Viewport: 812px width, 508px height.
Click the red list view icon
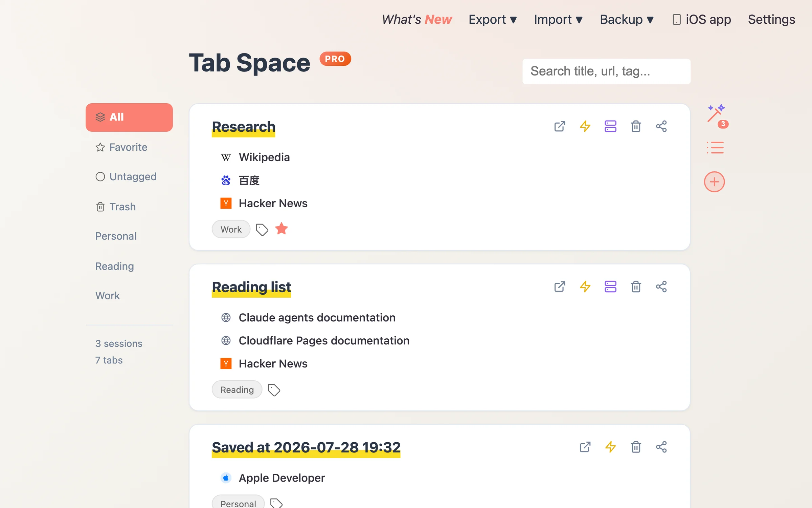coord(715,148)
